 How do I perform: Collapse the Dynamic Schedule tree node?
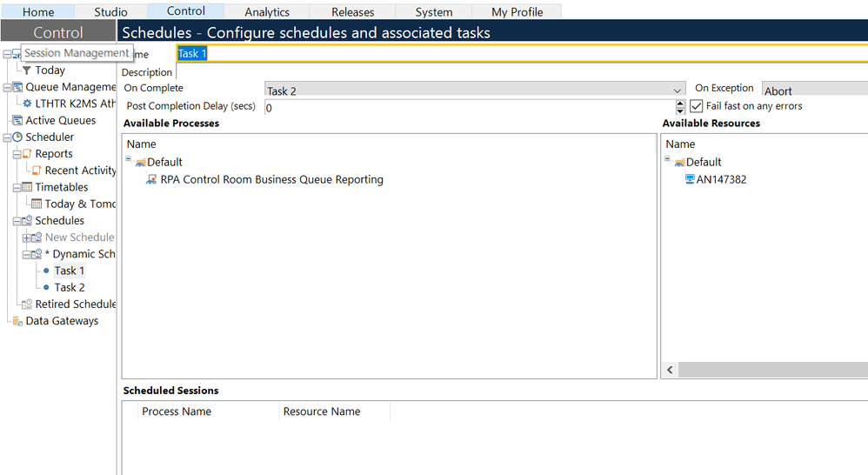coord(26,255)
